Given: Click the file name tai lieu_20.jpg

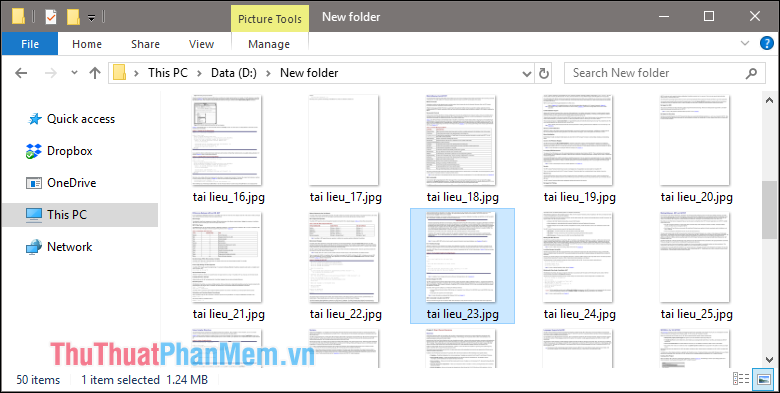Looking at the screenshot, I should pyautogui.click(x=696, y=197).
